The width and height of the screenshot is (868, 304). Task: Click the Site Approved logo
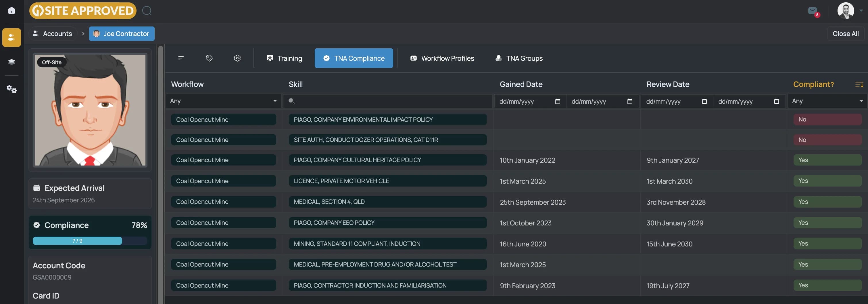(83, 11)
